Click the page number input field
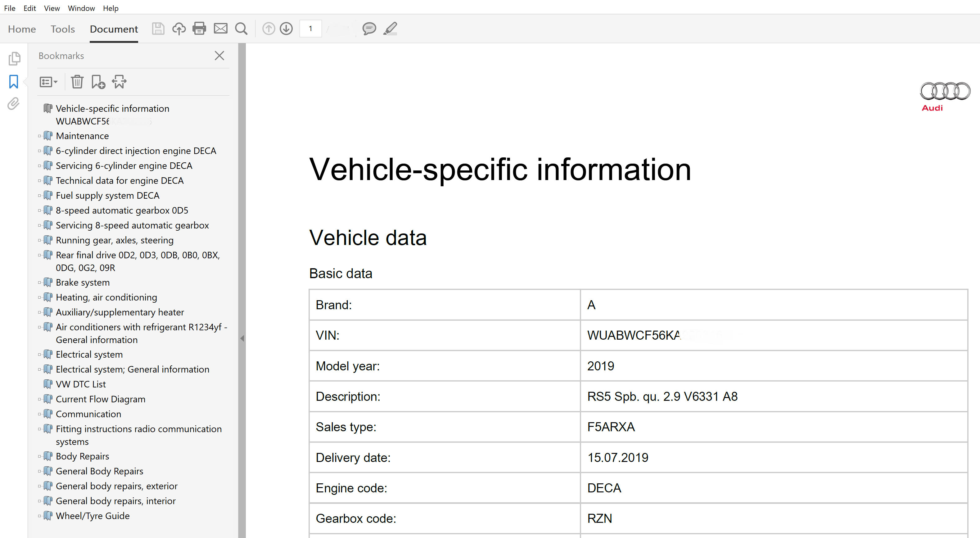980x538 pixels. click(x=310, y=29)
